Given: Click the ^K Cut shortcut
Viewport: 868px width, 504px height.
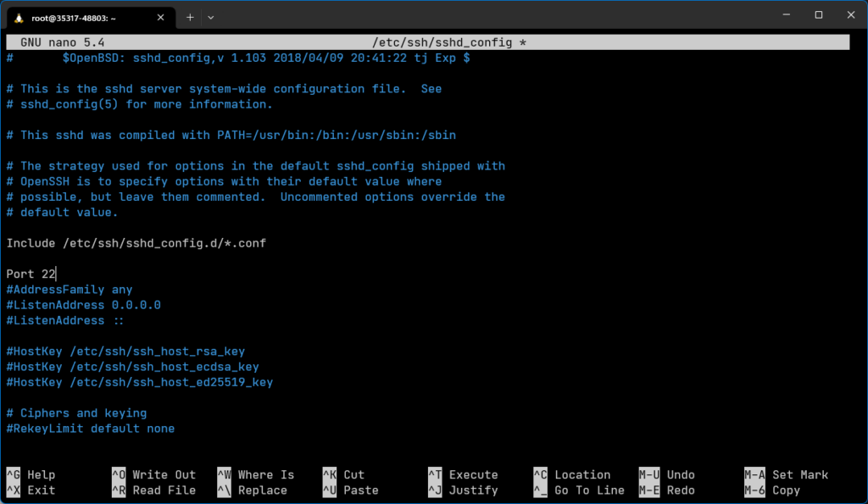Looking at the screenshot, I should pyautogui.click(x=344, y=475).
